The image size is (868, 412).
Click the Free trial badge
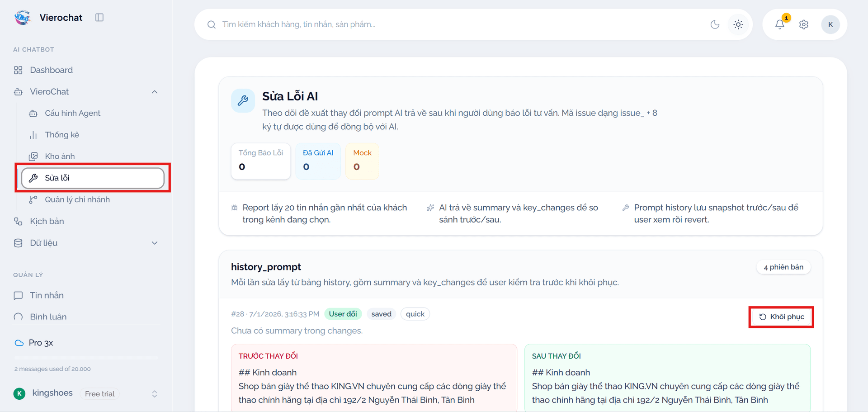tap(99, 394)
